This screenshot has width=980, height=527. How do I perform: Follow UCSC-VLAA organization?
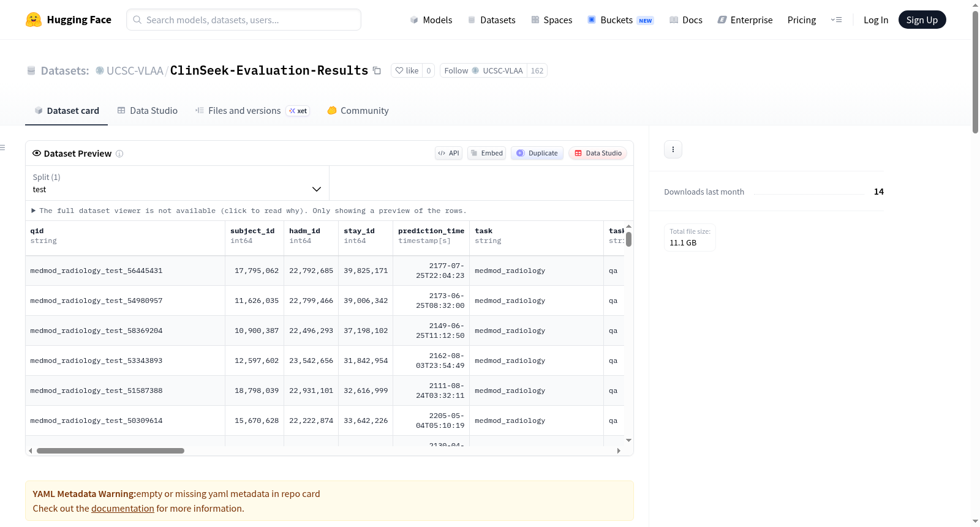point(483,70)
